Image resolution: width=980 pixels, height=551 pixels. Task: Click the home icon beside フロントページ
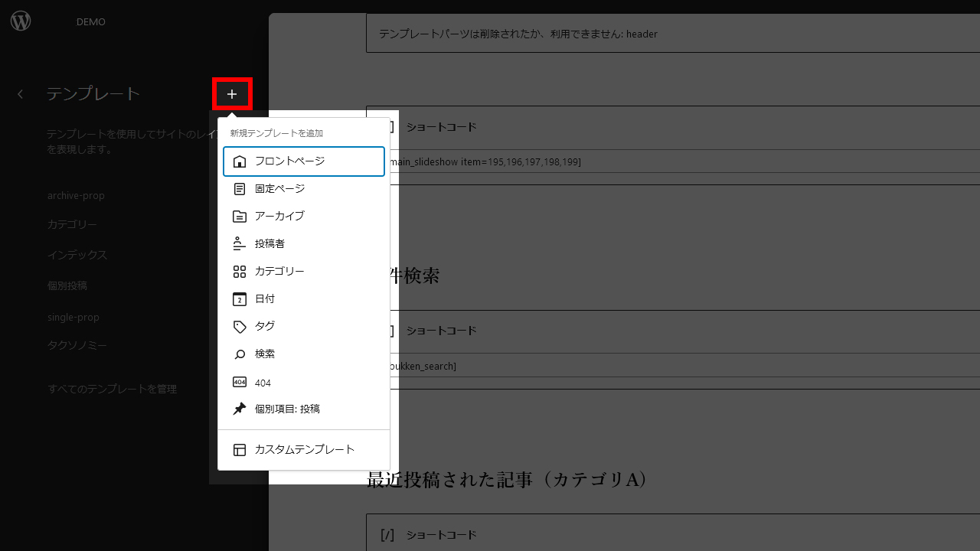pos(240,161)
